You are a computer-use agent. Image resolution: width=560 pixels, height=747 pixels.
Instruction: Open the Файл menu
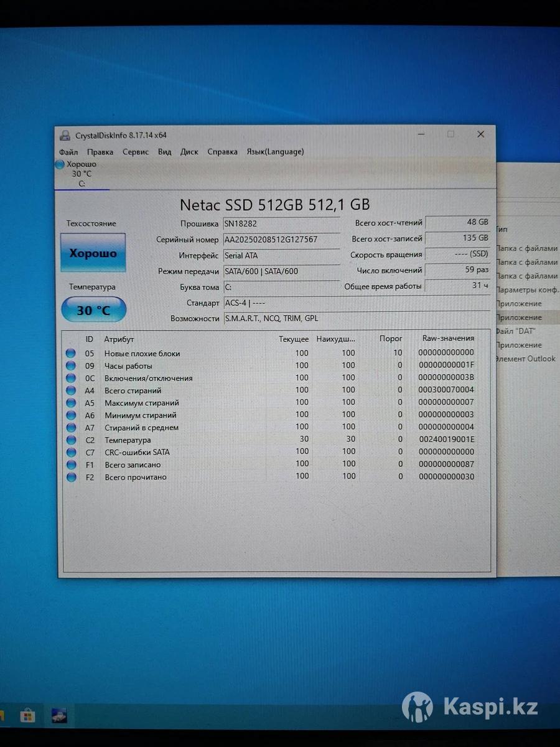click(68, 152)
